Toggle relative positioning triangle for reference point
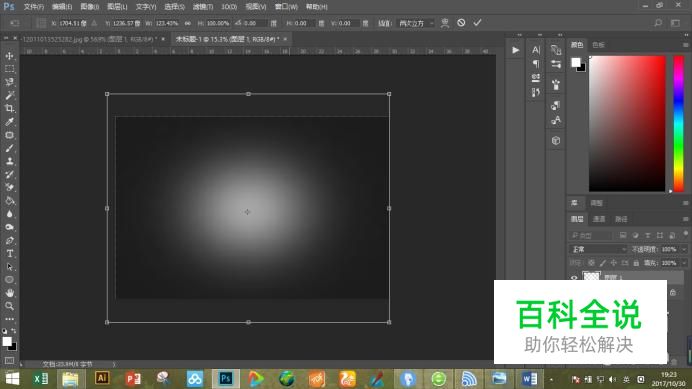 click(94, 23)
